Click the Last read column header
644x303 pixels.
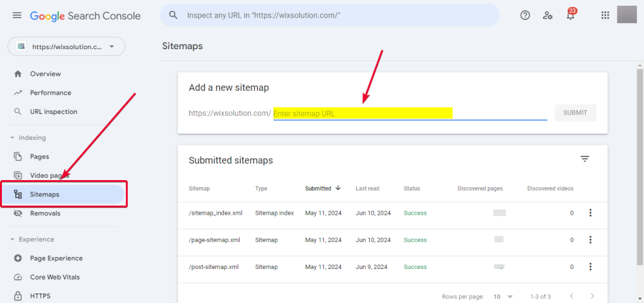(x=367, y=189)
